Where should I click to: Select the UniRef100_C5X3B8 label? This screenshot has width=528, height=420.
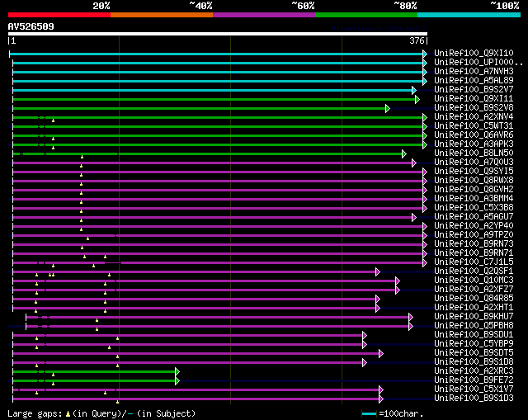click(x=474, y=208)
